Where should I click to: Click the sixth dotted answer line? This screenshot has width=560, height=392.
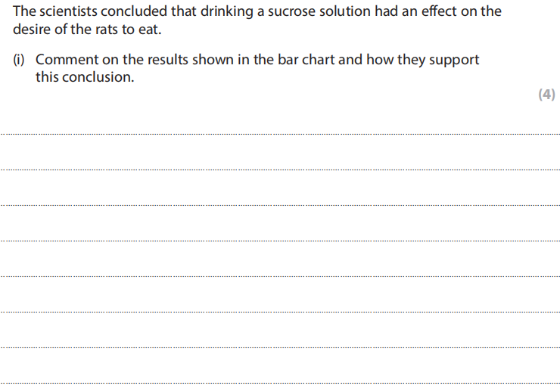[280, 312]
